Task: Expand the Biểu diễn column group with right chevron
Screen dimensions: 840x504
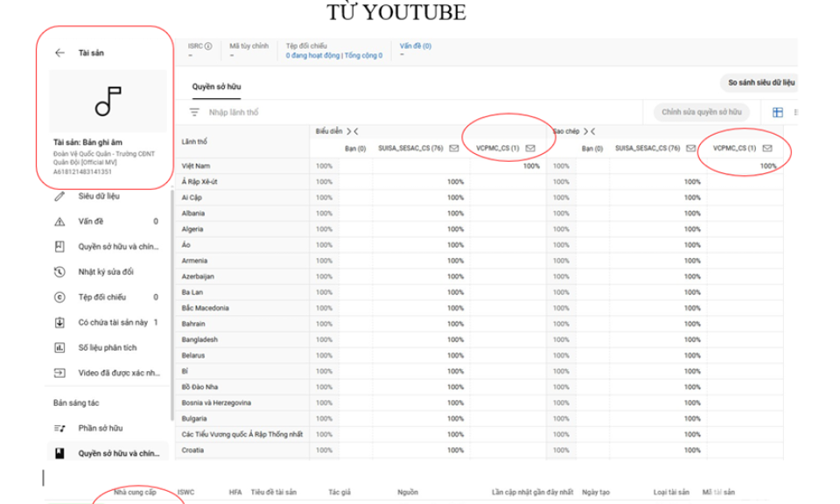Action: coord(349,131)
